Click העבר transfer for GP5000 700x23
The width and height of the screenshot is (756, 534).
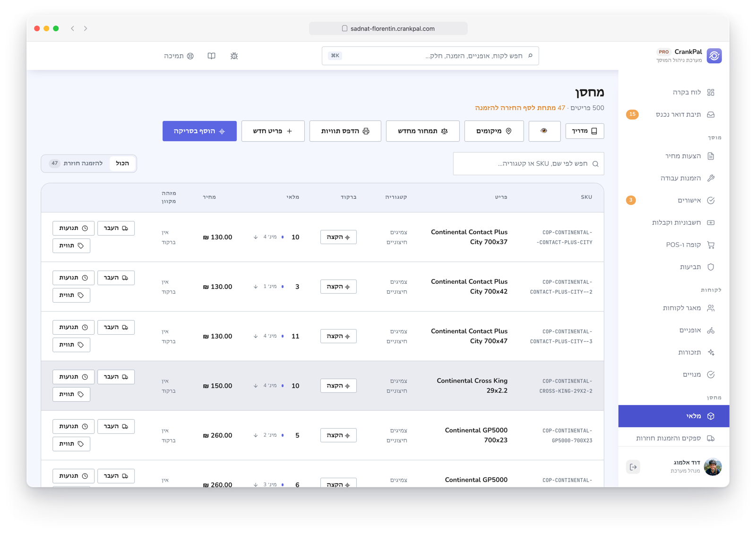point(116,426)
